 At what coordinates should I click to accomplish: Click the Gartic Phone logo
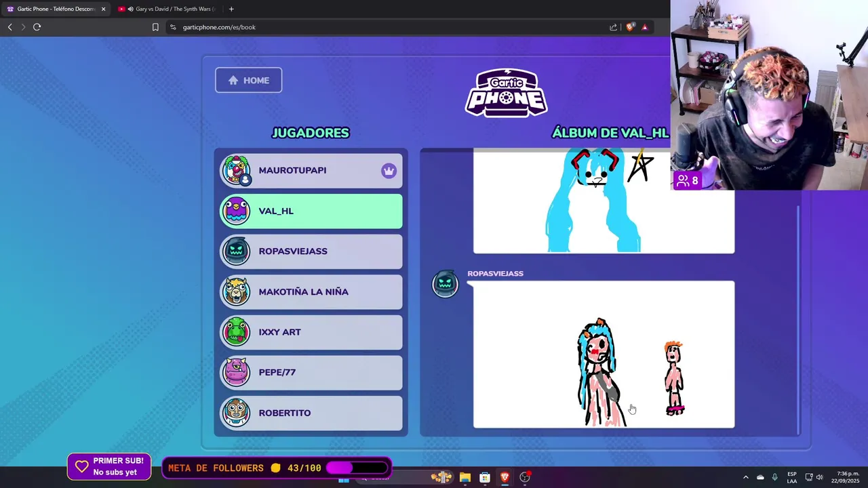coord(507,93)
